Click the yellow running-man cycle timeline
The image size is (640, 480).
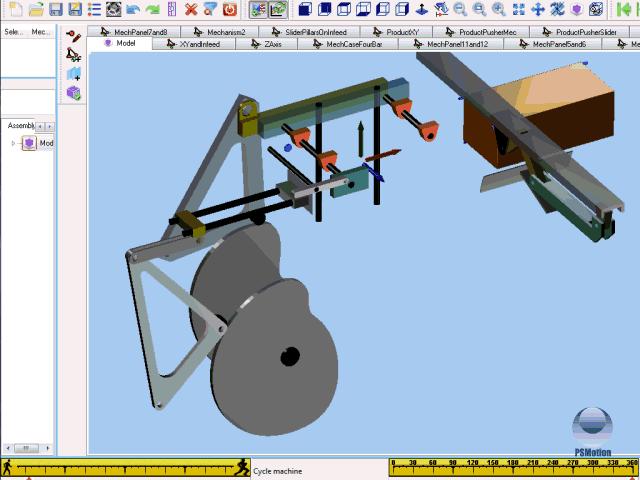(x=125, y=467)
